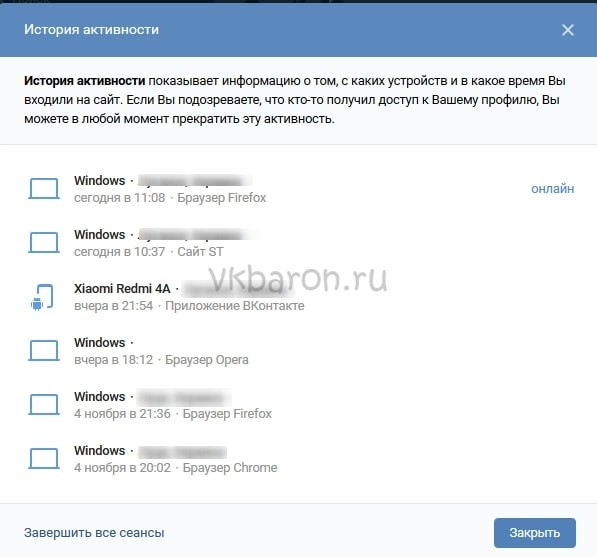Click the Закрыть button

535,533
